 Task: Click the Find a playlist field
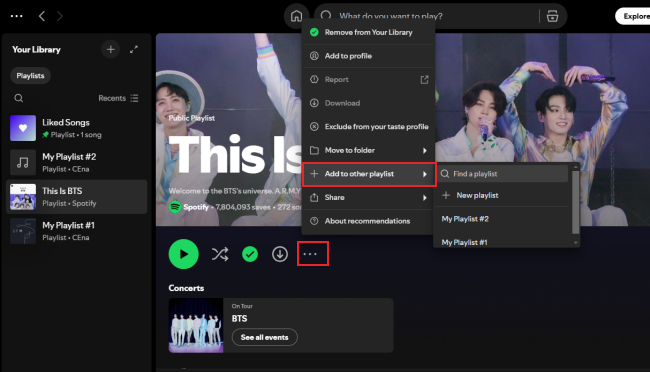[502, 174]
